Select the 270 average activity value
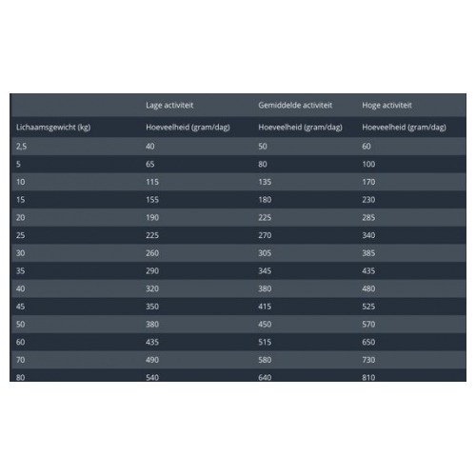Viewport: 476px width, 476px height. pos(265,235)
